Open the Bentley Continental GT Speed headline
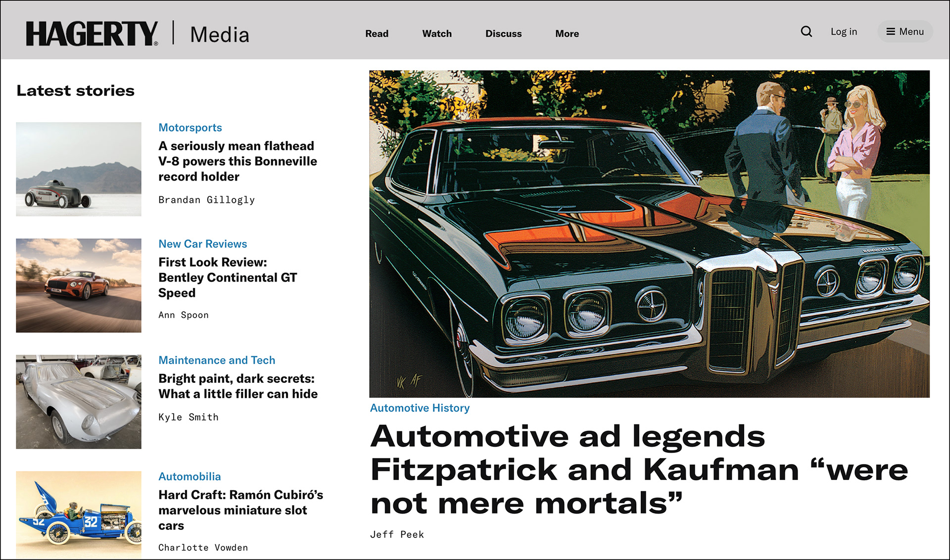The width and height of the screenshot is (950, 560). click(228, 278)
